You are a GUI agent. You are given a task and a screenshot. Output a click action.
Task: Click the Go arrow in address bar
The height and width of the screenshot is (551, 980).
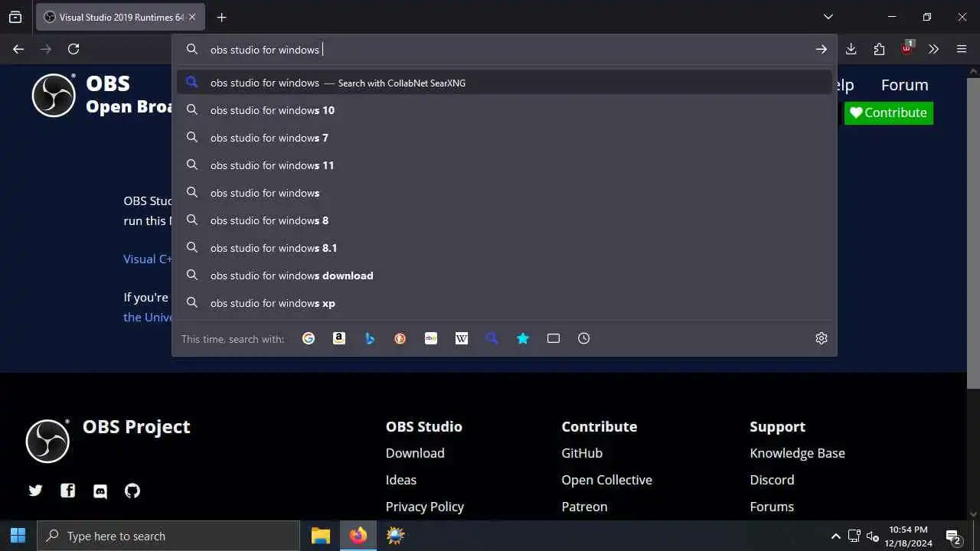click(821, 49)
